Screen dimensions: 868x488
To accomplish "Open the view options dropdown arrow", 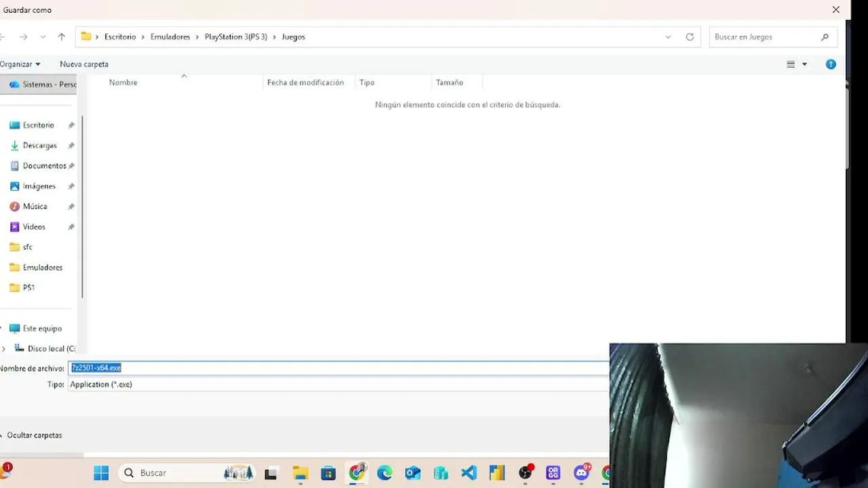I will click(804, 64).
